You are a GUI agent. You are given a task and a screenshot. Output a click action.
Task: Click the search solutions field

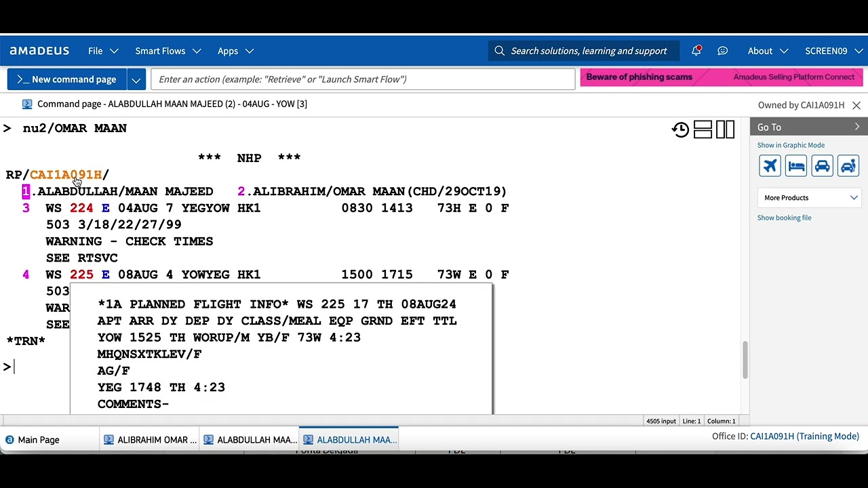tap(584, 51)
